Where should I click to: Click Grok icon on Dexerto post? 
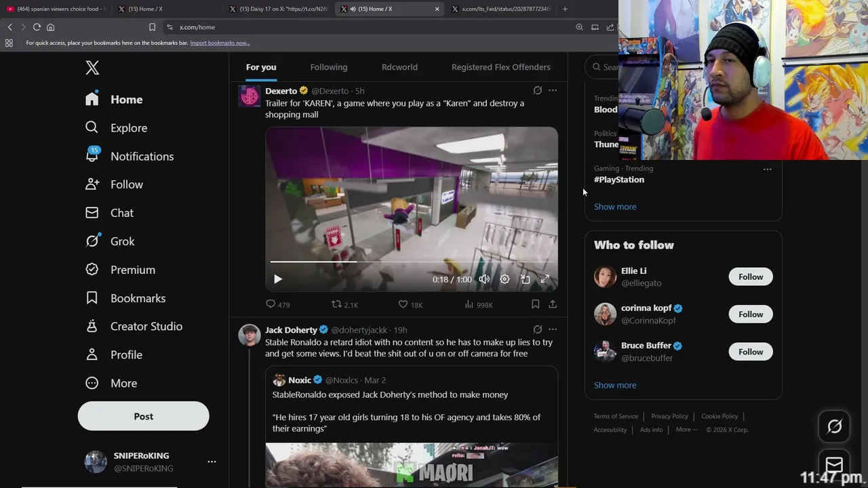(x=538, y=90)
